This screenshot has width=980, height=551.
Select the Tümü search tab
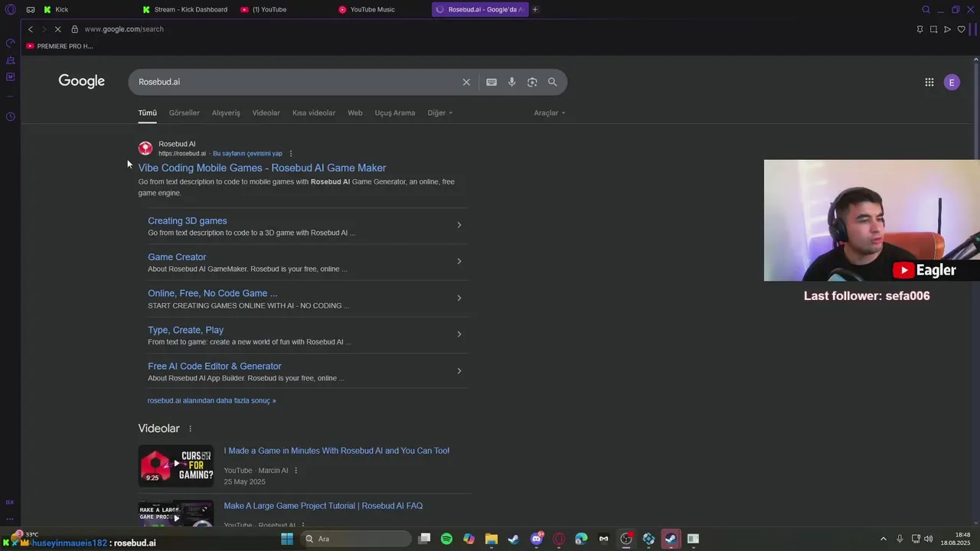(147, 112)
